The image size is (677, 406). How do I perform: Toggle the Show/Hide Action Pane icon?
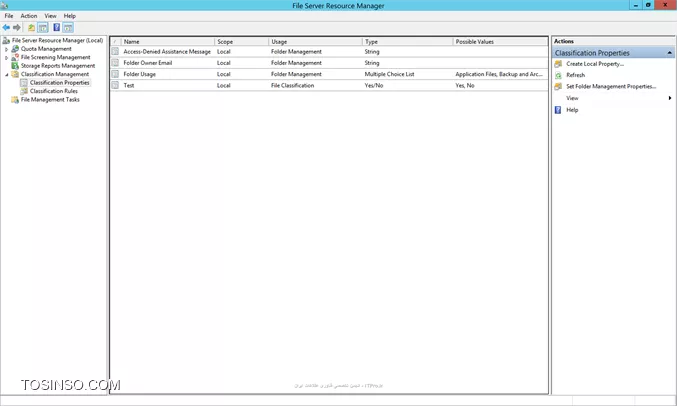click(x=68, y=28)
